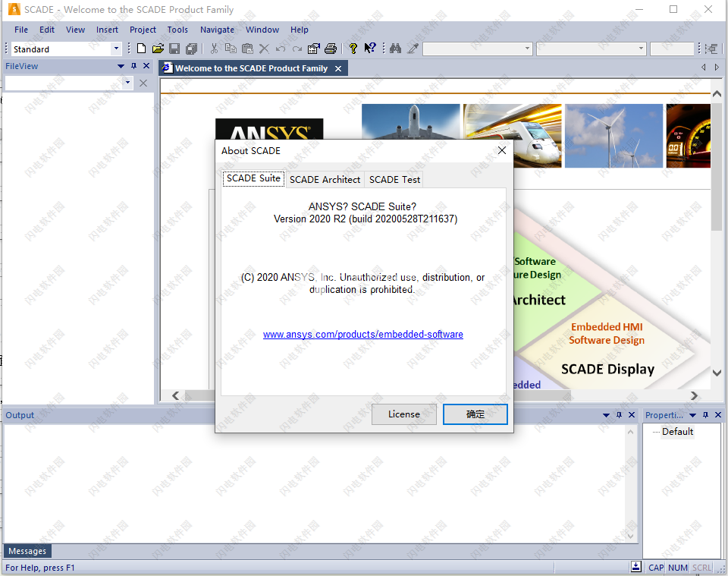Screen dimensions: 728x576
Task: Click the Properties toolbar icon
Action: [314, 49]
